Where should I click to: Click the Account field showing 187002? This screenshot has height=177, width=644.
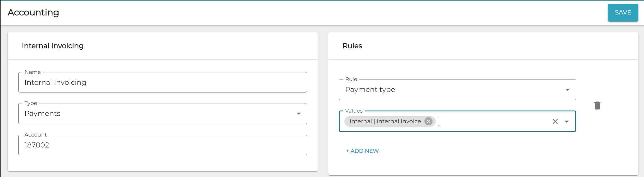[x=162, y=145]
